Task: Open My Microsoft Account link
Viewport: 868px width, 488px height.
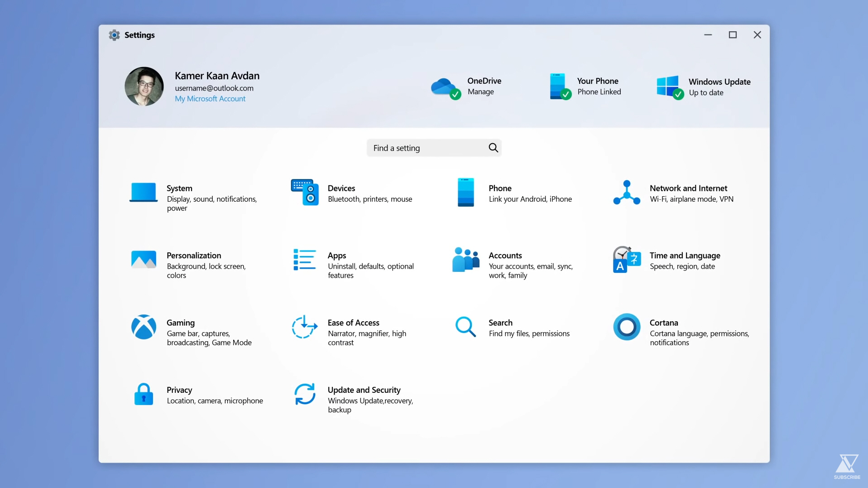Action: point(210,99)
